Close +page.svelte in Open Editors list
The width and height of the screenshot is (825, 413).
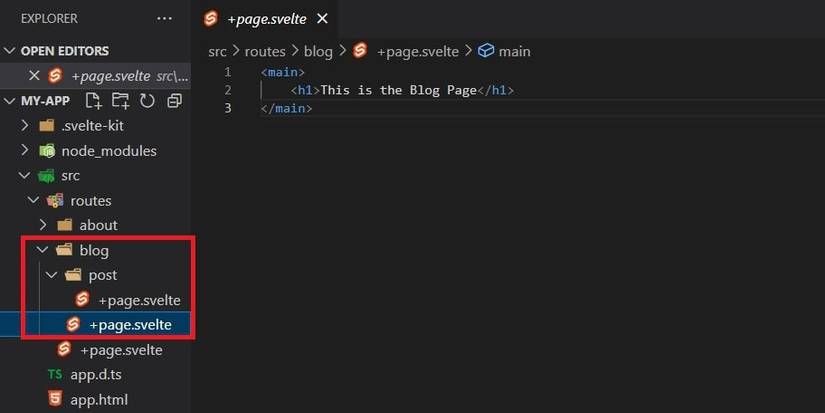click(34, 76)
